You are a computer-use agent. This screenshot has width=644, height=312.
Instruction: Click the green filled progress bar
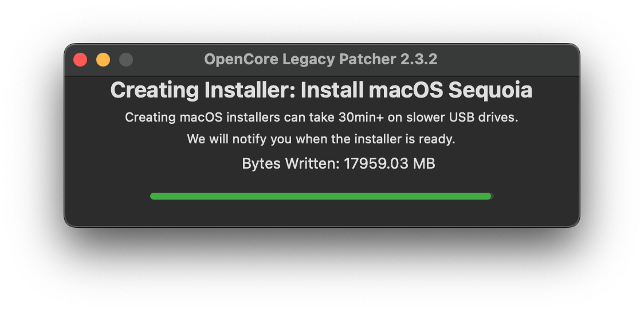click(320, 196)
